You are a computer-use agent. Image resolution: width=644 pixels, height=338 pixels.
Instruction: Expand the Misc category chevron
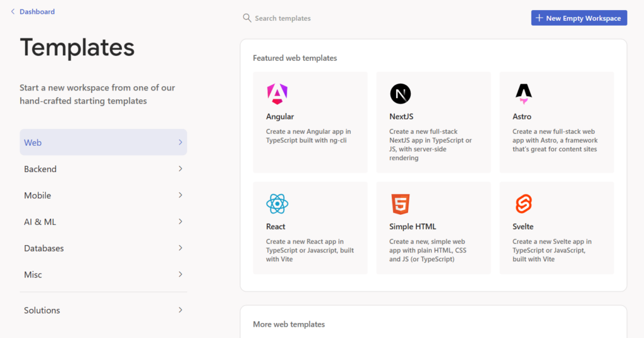pos(180,275)
